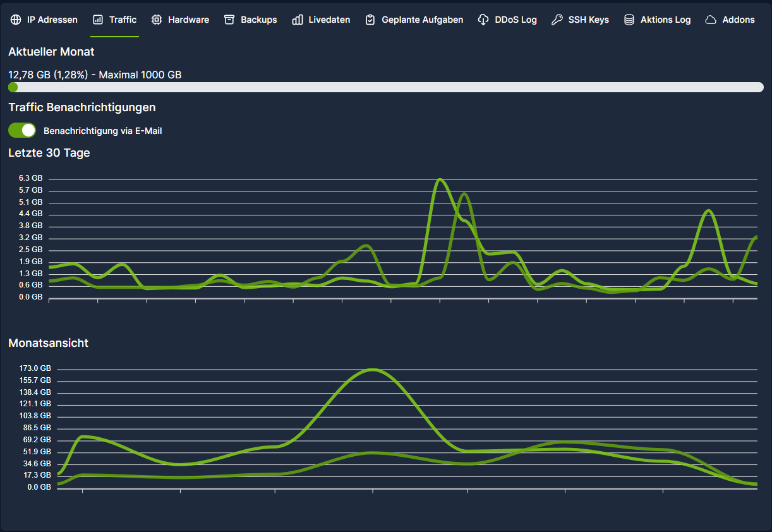Click the Aktueller Monat heading
772x532 pixels.
click(51, 51)
